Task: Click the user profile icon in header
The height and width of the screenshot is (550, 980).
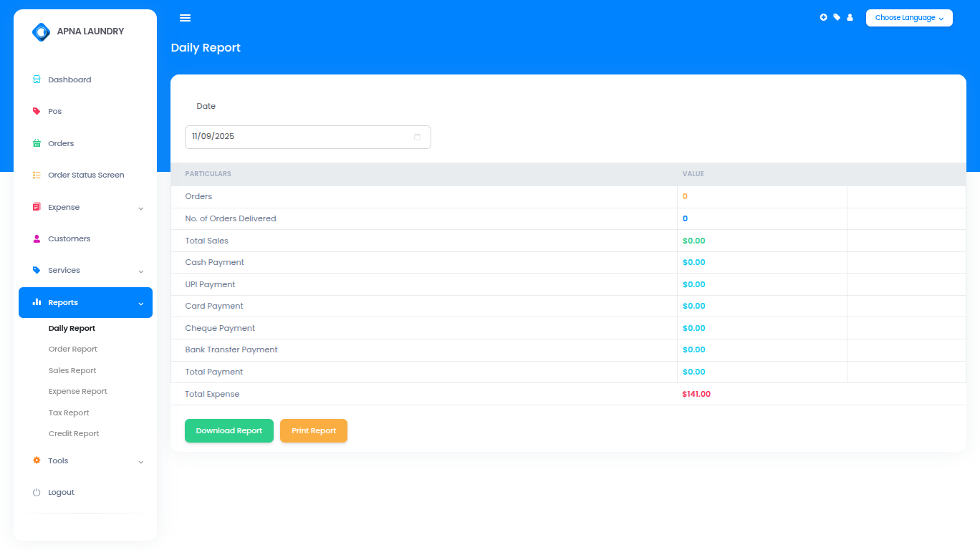Action: click(850, 17)
